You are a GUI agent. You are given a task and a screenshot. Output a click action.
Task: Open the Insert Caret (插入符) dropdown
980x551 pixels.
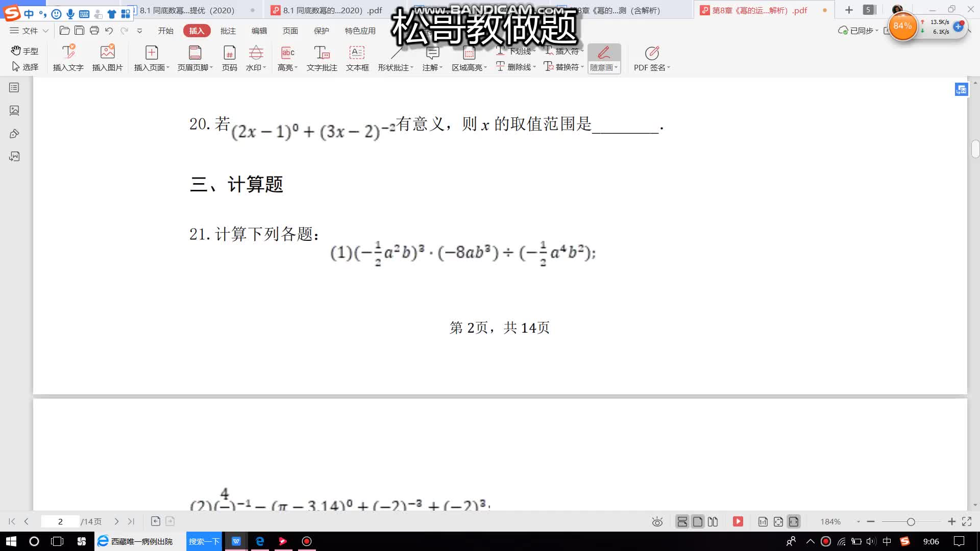click(582, 51)
